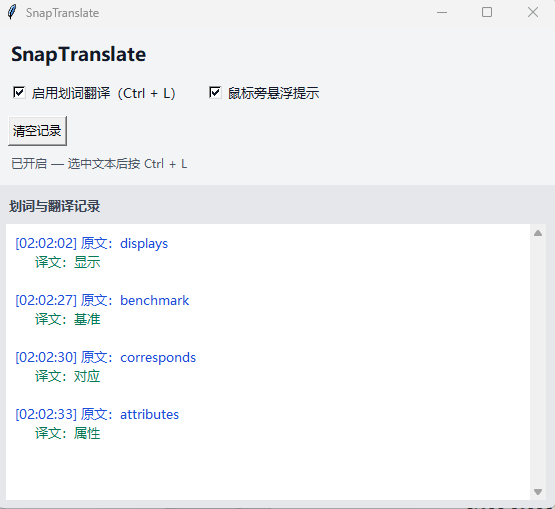Close the SnapTranslate window
Screen dimensions: 555x509
click(x=533, y=12)
